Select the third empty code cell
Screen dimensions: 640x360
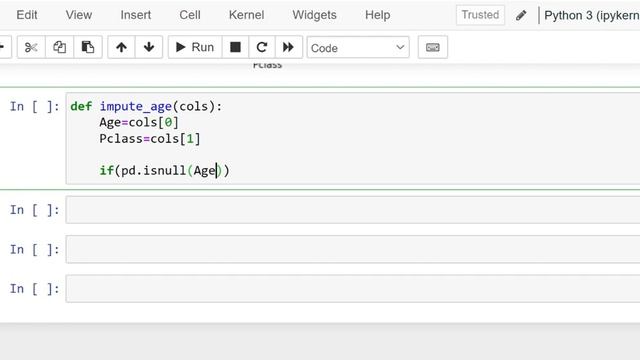(353, 289)
